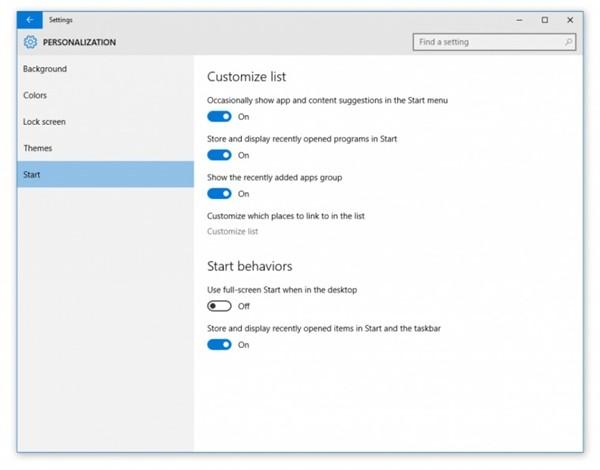Go to the Colors section
The image size is (600, 470).
pyautogui.click(x=35, y=96)
